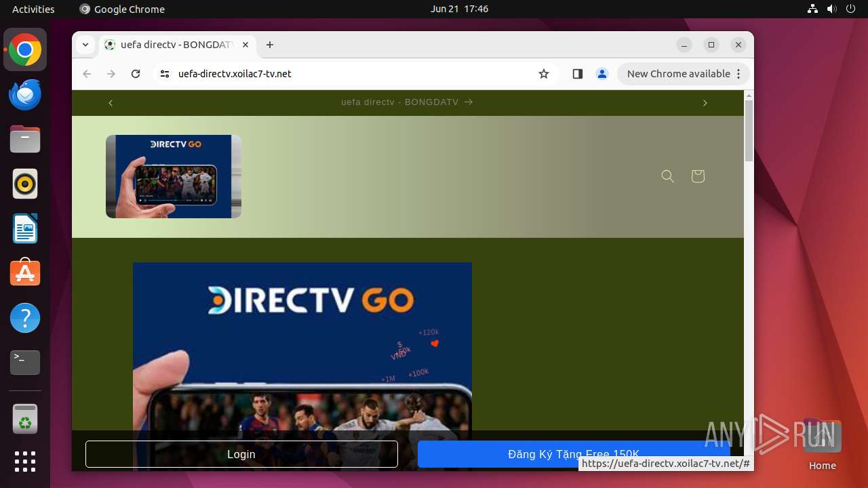The width and height of the screenshot is (868, 488).
Task: Click the page vertical scrollbar thumb
Action: tap(749, 131)
